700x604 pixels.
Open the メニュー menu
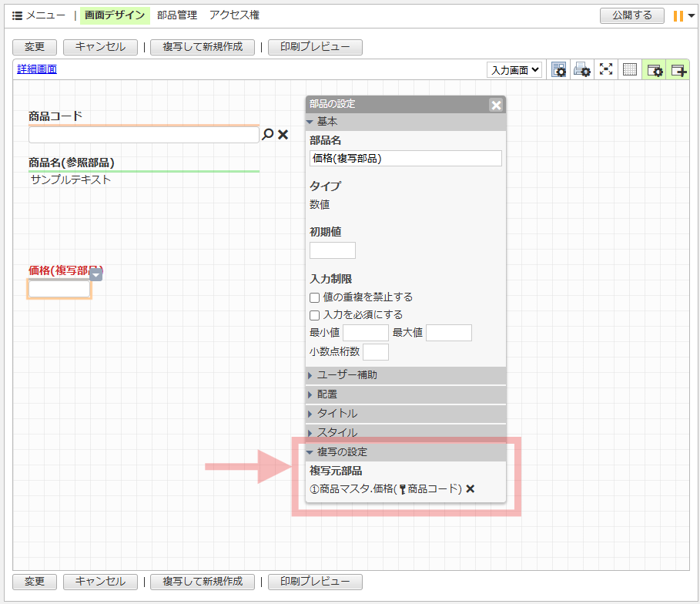45,15
